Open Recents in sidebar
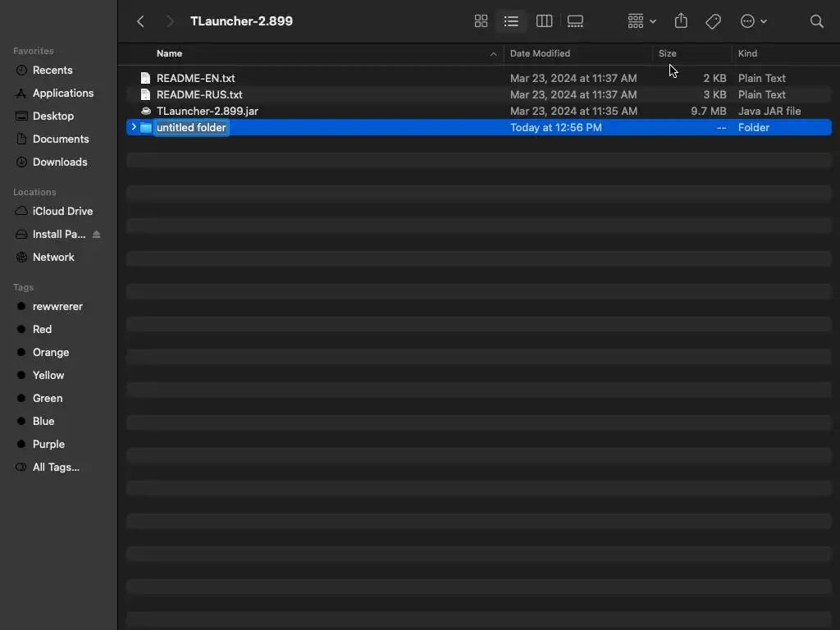Viewport: 840px width, 630px height. tap(52, 71)
